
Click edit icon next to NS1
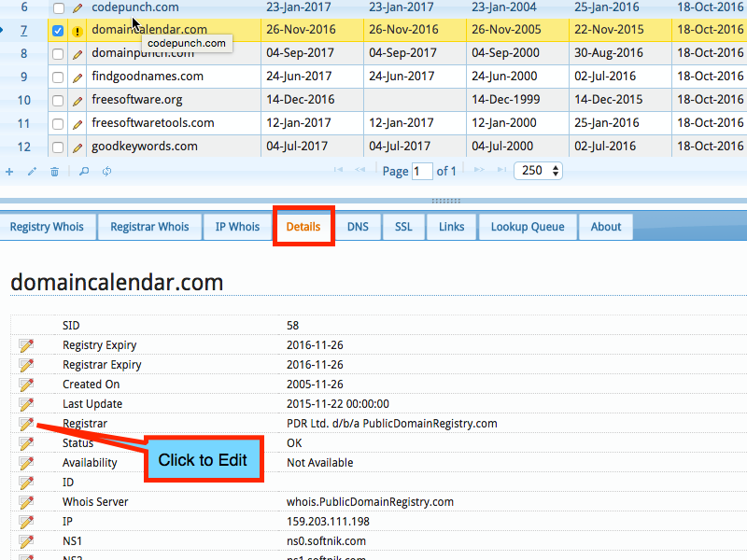26,541
